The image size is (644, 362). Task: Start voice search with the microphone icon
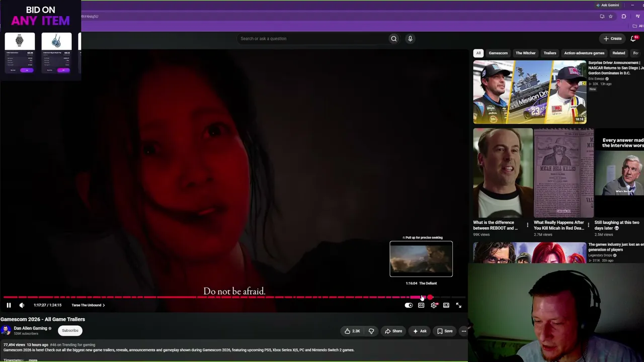(x=410, y=39)
